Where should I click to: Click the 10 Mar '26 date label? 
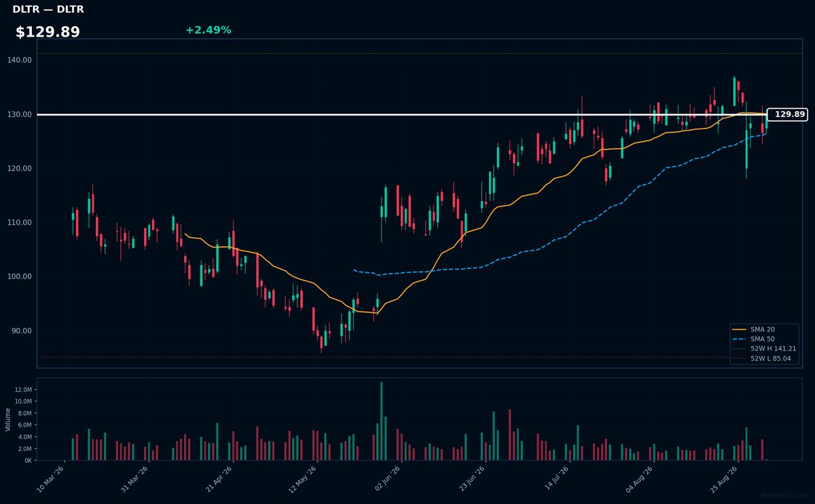tap(50, 480)
